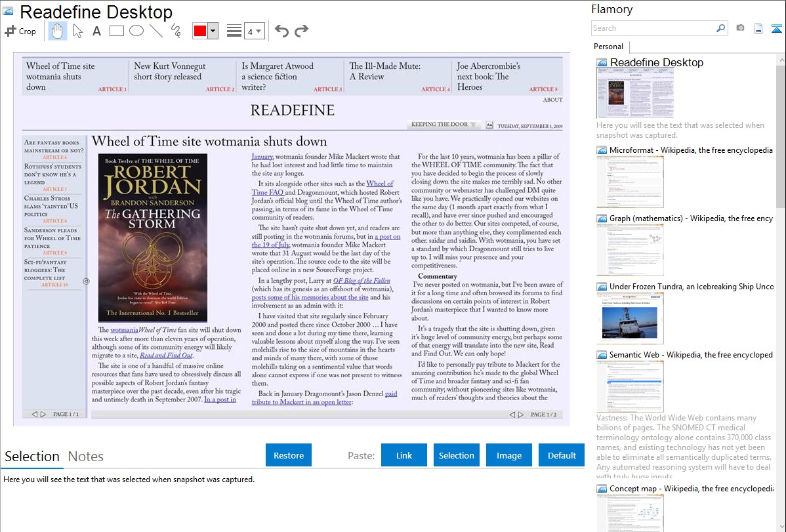Open the line width 4 dropdown

[x=254, y=31]
